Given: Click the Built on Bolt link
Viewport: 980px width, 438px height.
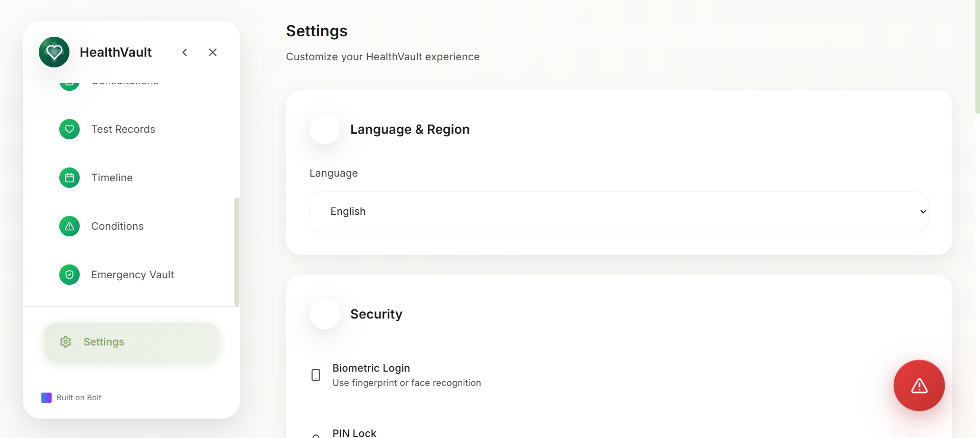Looking at the screenshot, I should tap(79, 398).
